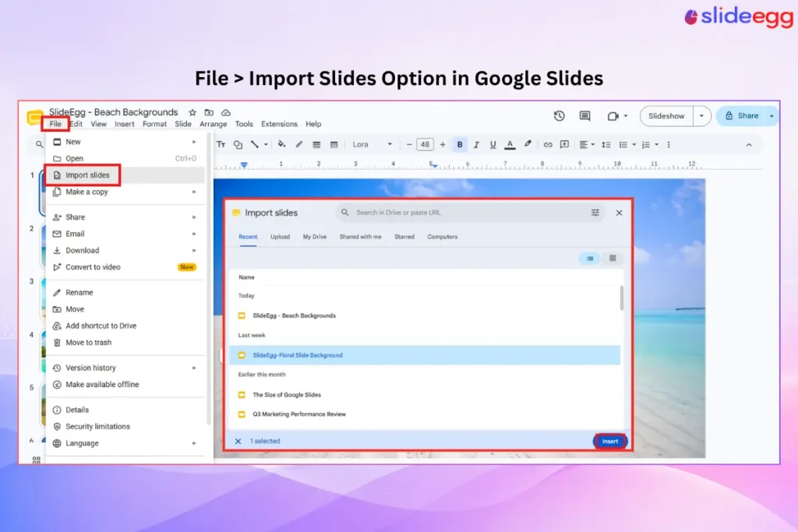Click the Search in Drive field
Image resolution: width=798 pixels, height=532 pixels.
tap(468, 213)
